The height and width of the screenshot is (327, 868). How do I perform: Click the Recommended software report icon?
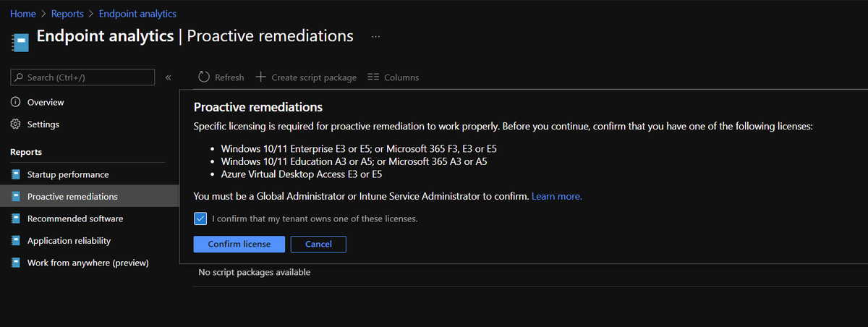15,218
